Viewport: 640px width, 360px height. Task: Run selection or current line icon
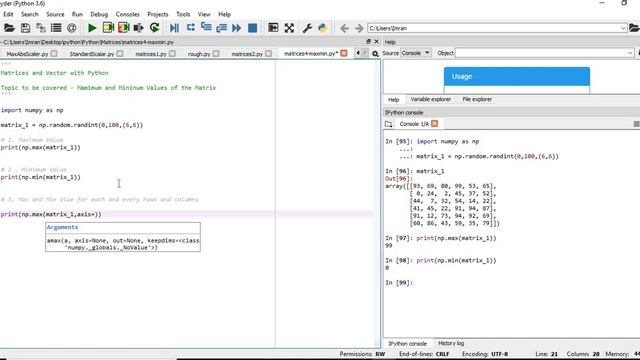coord(139,28)
